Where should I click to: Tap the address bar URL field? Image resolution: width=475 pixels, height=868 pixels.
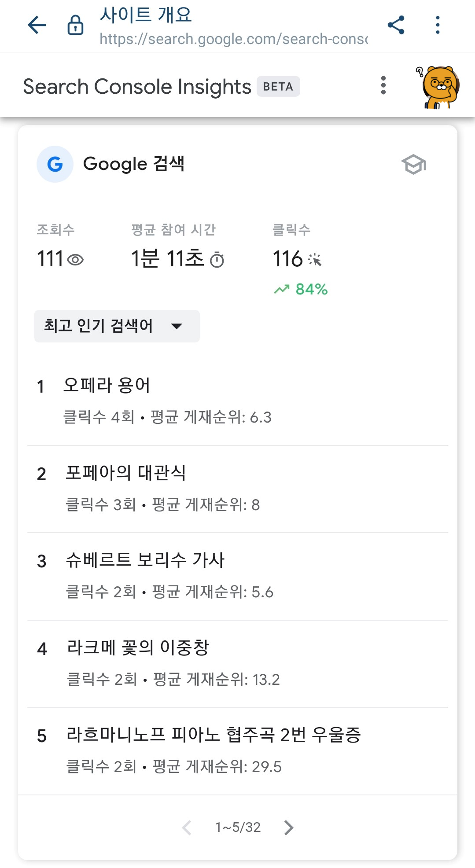(x=232, y=40)
